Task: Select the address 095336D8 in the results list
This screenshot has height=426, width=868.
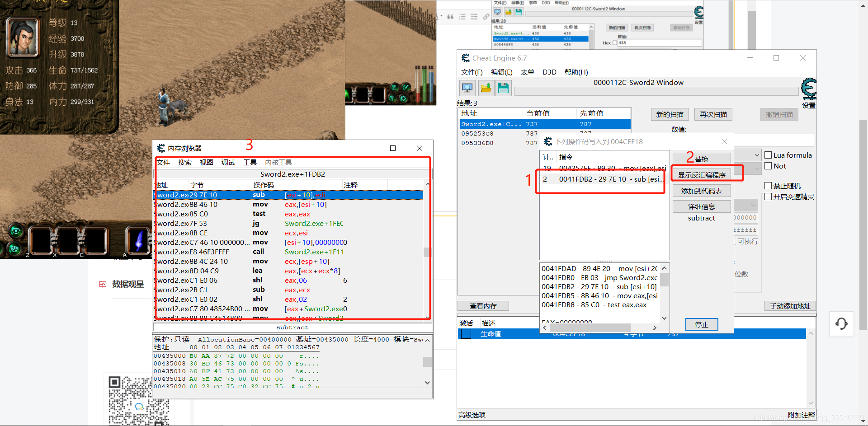Action: pos(477,143)
